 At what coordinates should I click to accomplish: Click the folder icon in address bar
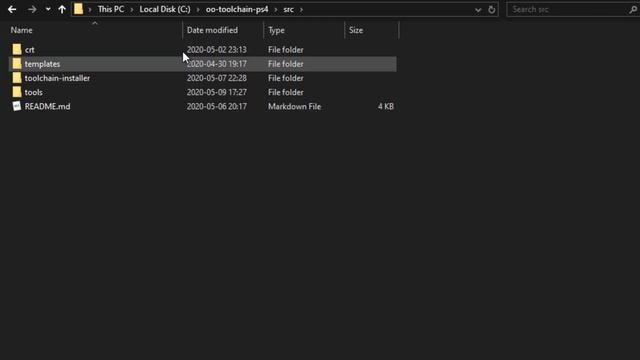78,9
